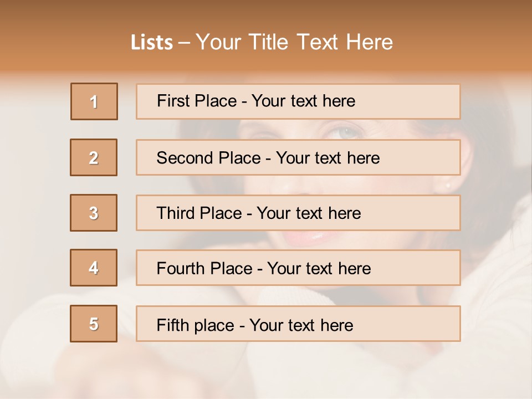Click the number 5 box

click(x=94, y=324)
